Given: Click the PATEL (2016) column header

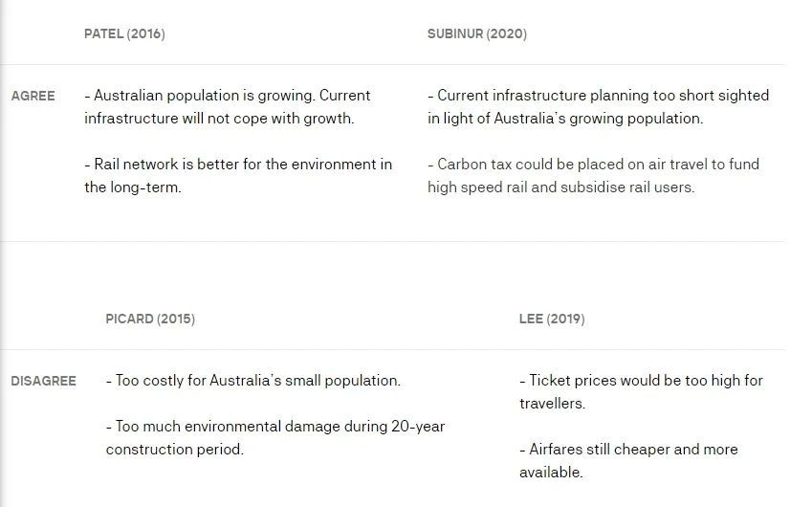Looking at the screenshot, I should 124,34.
